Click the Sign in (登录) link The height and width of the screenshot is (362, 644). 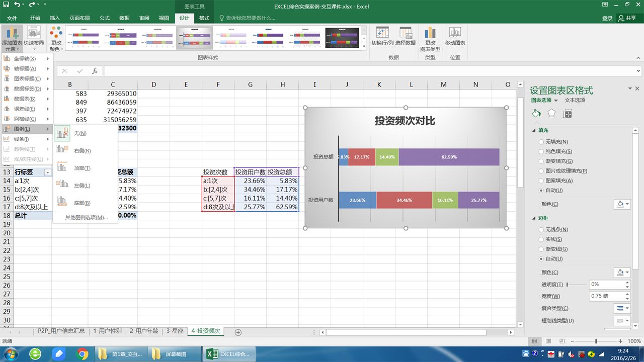(607, 18)
